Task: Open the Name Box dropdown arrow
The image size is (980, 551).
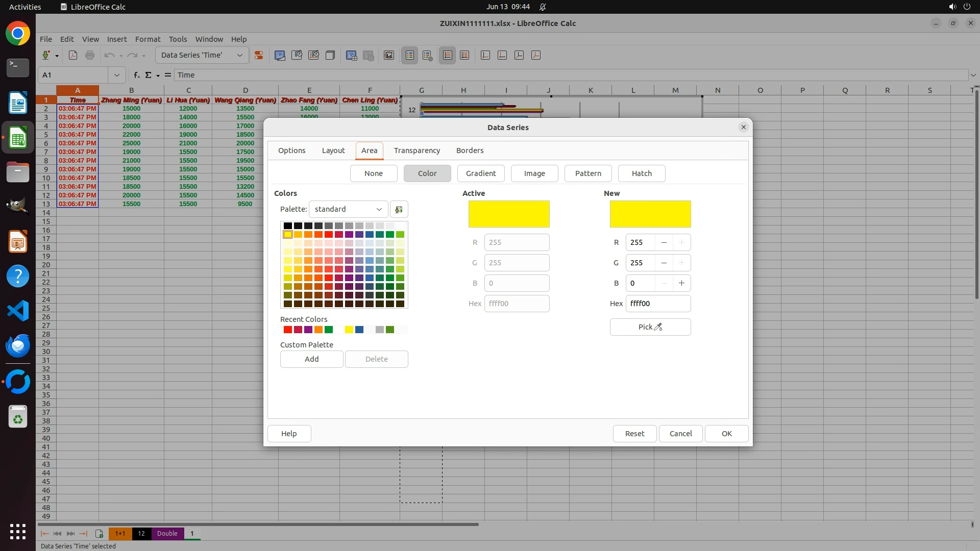Action: click(x=116, y=75)
